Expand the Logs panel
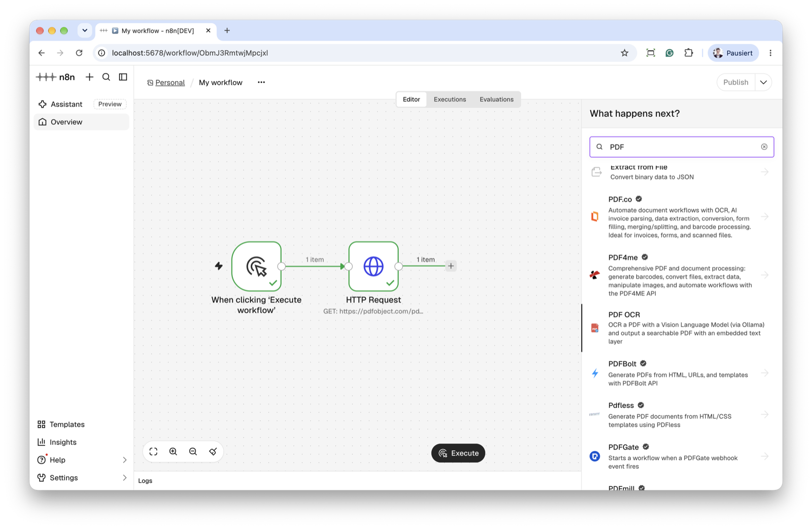The image size is (812, 529). pos(357,481)
